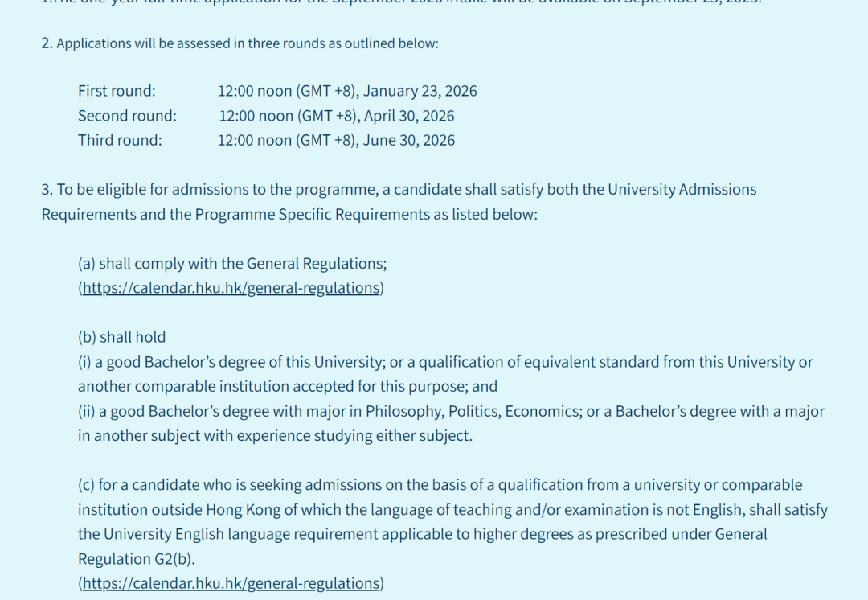Click the line starting 'institution outside Hong Kong'
This screenshot has width=868, height=600.
452,510
